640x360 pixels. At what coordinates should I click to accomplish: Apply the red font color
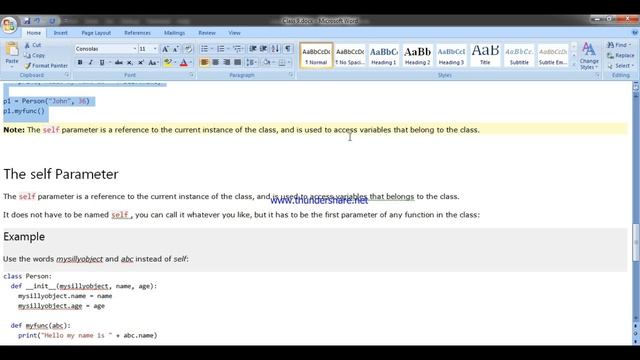tap(183, 62)
